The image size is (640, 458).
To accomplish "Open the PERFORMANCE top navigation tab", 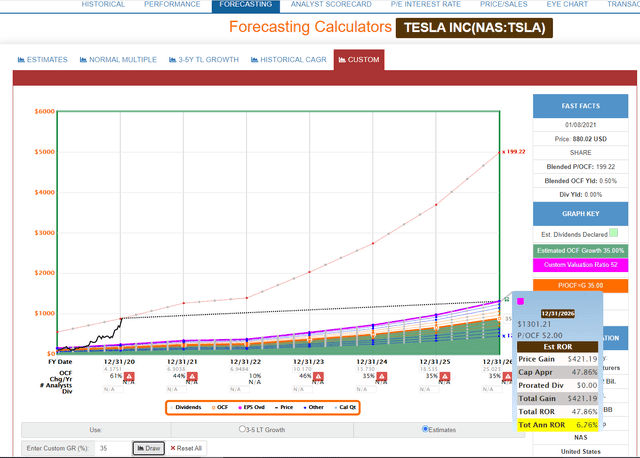I will click(x=172, y=4).
